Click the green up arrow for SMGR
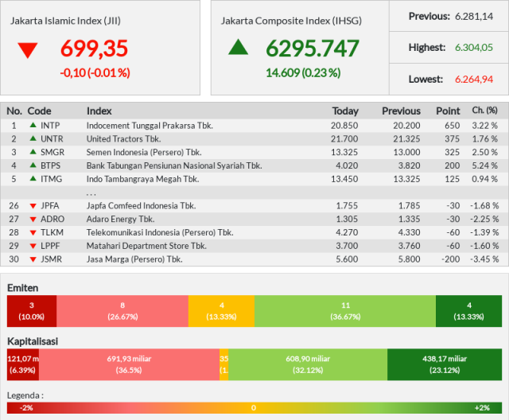Viewport: 509px width, 420px height. (x=33, y=152)
